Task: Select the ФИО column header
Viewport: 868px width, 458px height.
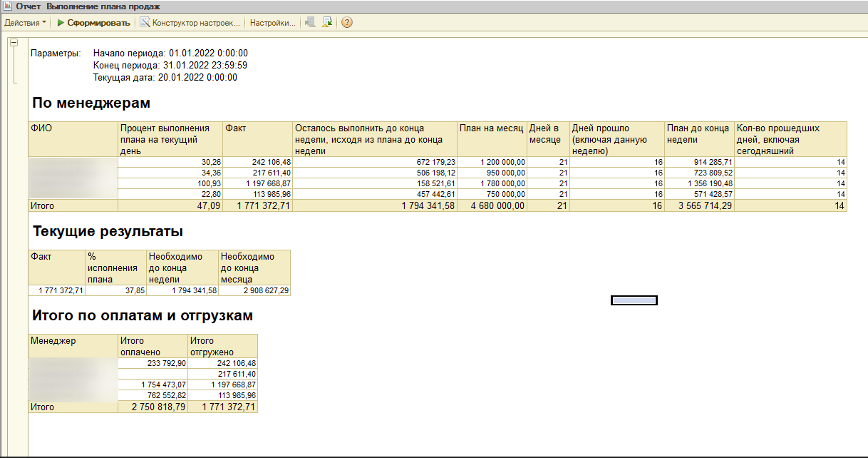Action: 73,138
